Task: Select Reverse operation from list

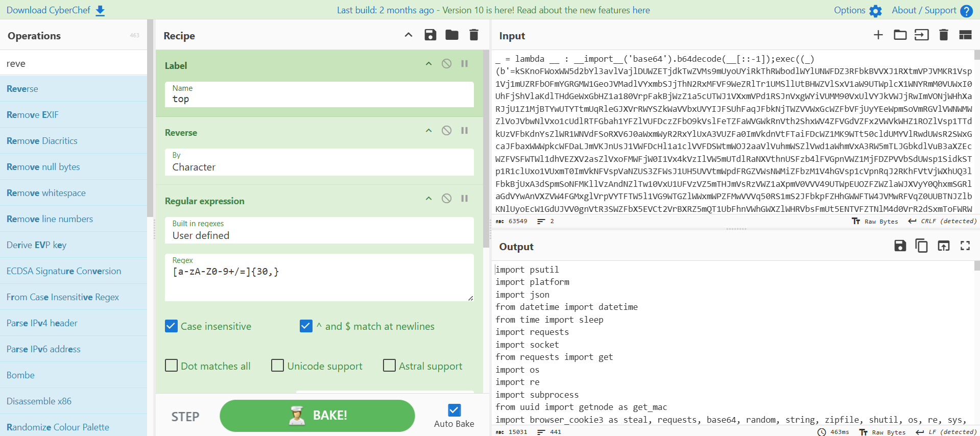Action: (74, 88)
